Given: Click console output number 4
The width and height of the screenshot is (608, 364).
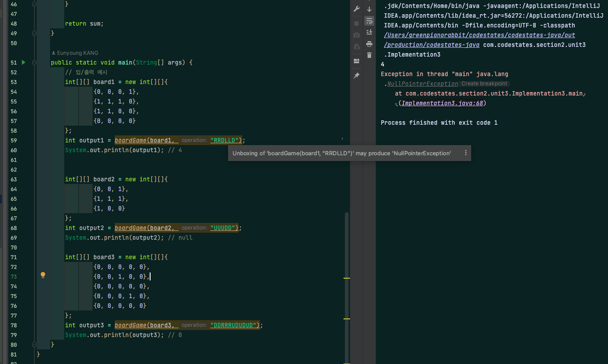Looking at the screenshot, I should pos(383,64).
